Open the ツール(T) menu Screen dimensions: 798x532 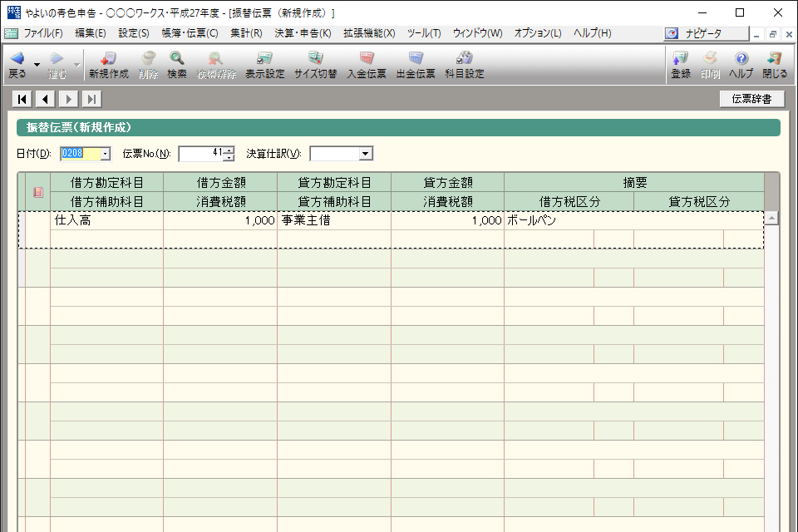click(424, 33)
